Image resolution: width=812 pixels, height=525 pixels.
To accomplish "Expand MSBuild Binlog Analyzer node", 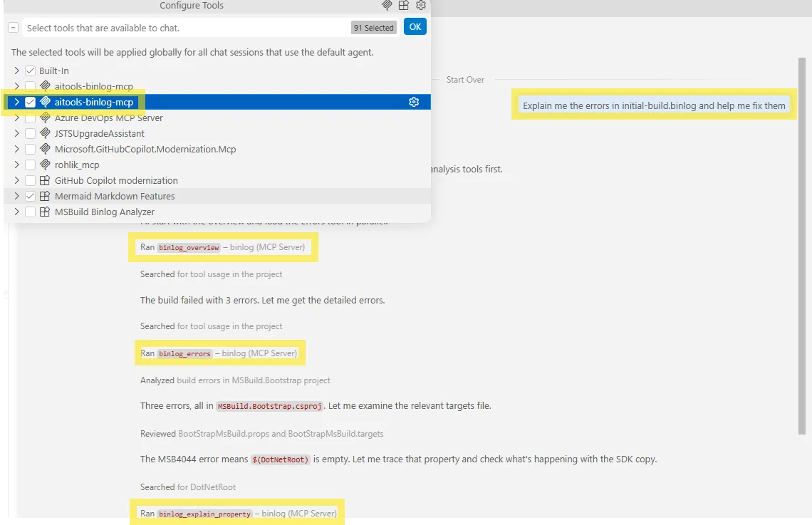I will [x=16, y=212].
